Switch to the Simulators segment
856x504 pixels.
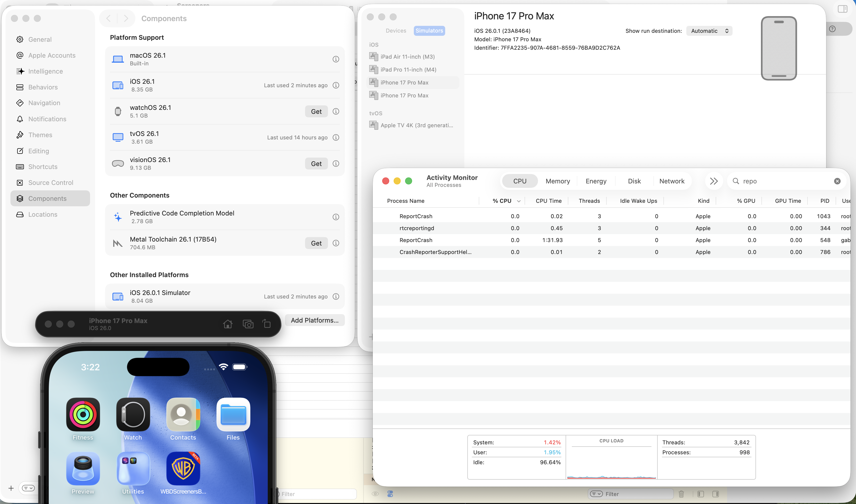click(x=429, y=31)
